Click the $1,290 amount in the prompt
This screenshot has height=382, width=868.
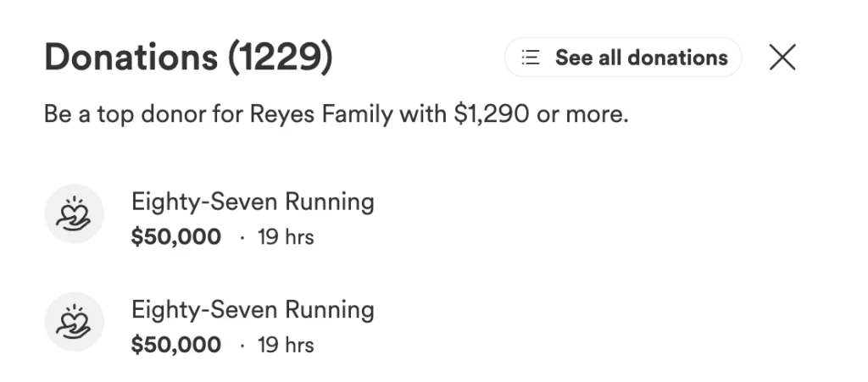[492, 113]
